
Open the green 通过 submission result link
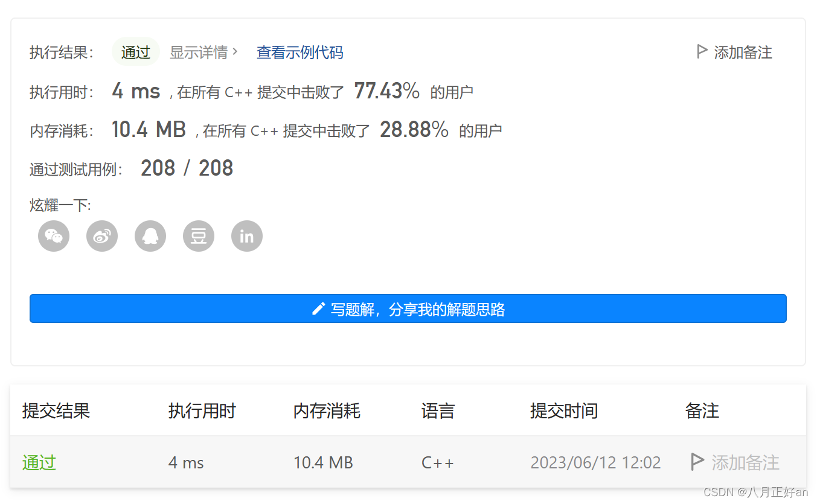39,463
